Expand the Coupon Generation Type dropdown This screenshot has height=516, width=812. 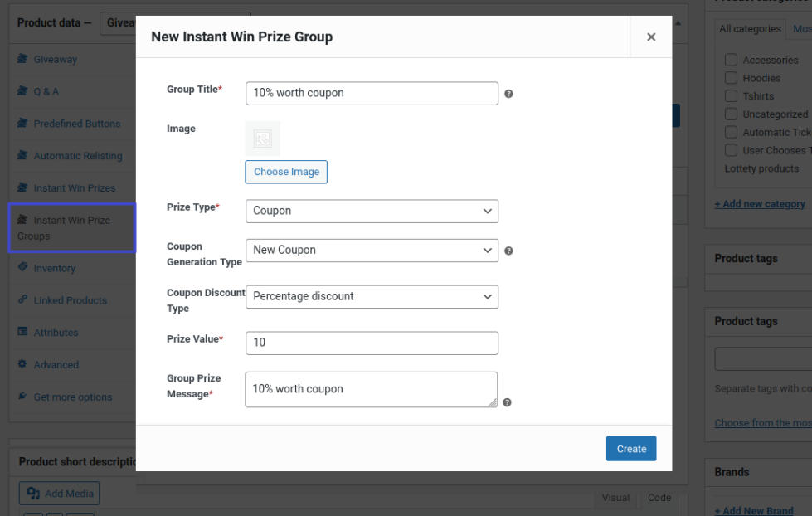point(372,250)
